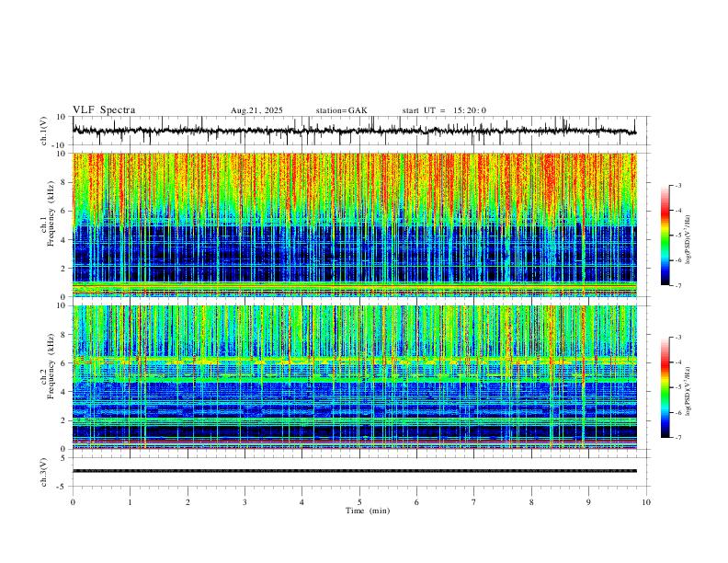The image size is (728, 563).
Task: Click the ch.1 'Frequency (kHz)' axis label
Action: [x=51, y=214]
